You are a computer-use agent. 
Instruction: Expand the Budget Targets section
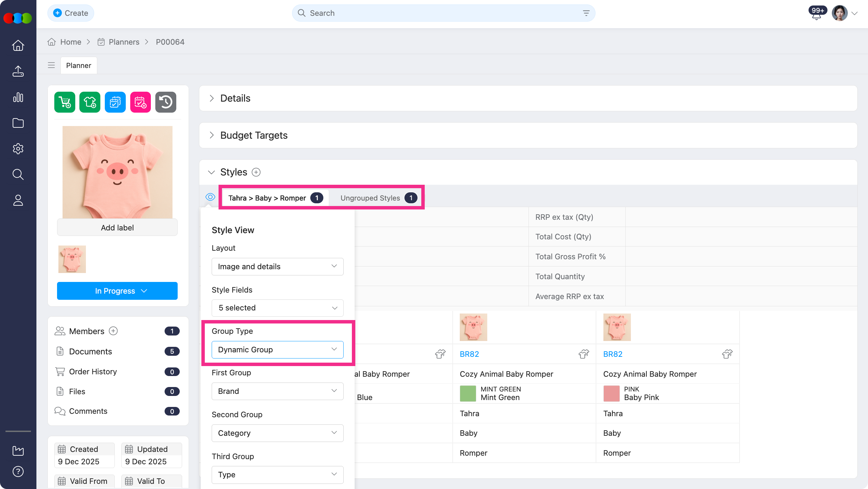click(x=254, y=135)
